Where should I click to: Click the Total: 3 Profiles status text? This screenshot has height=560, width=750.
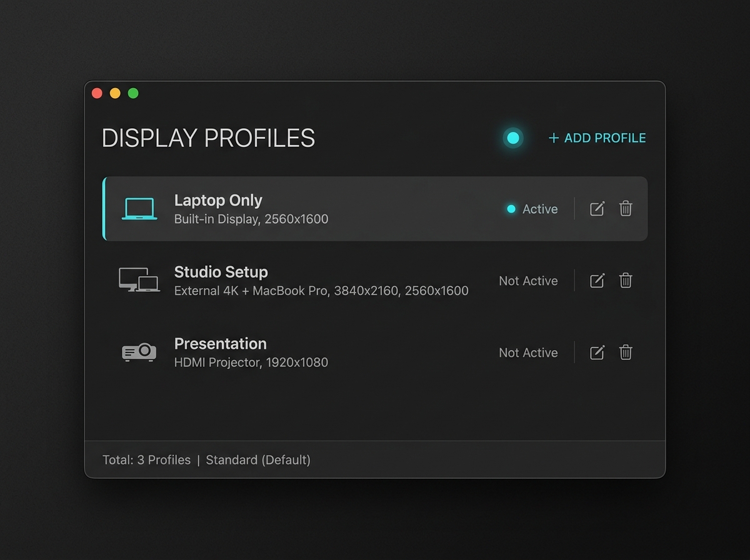point(146,460)
